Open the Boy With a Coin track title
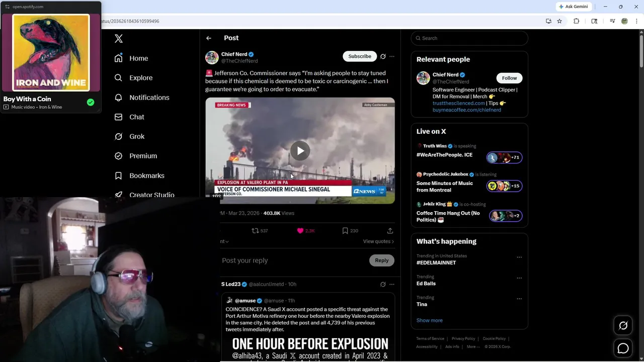The height and width of the screenshot is (362, 644). coord(27,99)
